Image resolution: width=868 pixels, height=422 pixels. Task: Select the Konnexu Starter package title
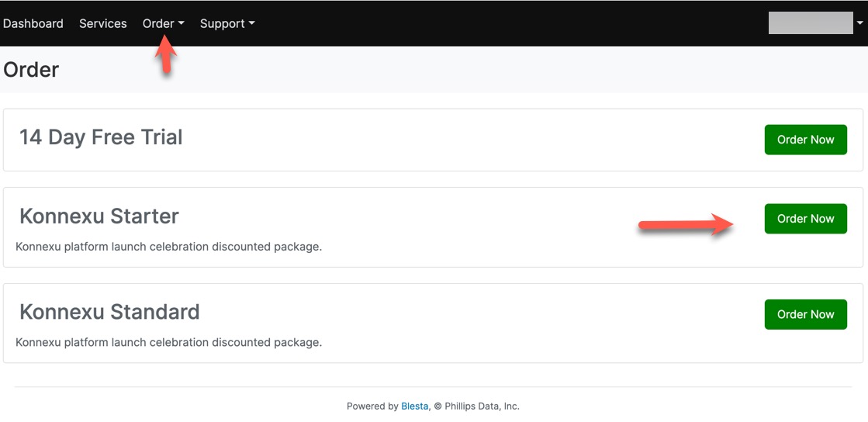(x=99, y=216)
